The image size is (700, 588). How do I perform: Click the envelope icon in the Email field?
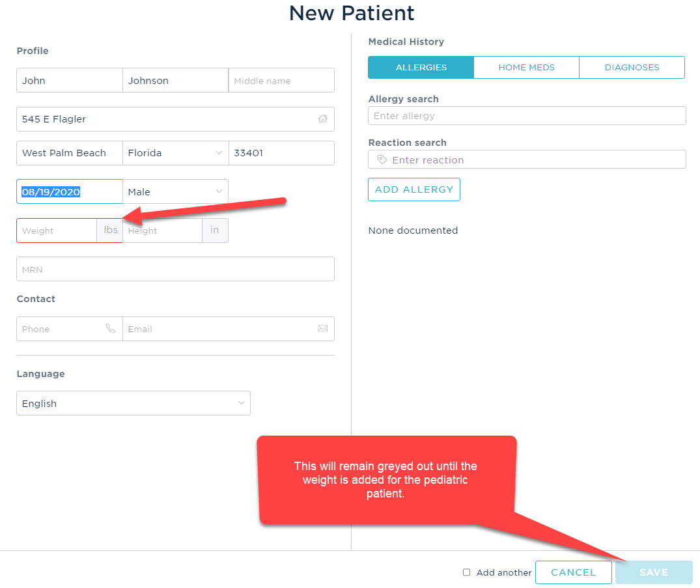click(323, 329)
